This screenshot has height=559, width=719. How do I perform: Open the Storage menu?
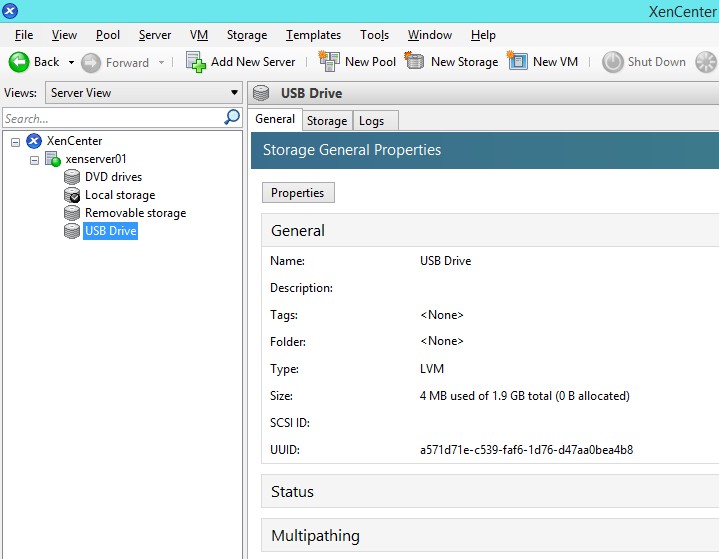(x=247, y=35)
